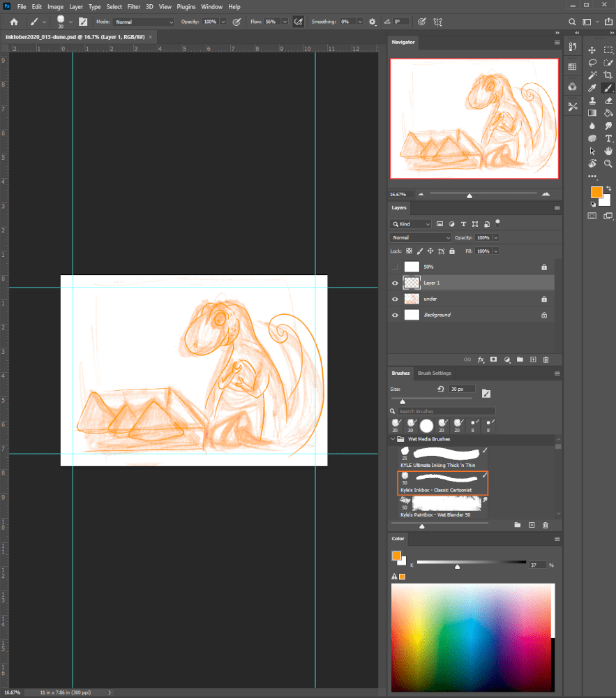Show the hidden '50%' layer

pos(396,267)
